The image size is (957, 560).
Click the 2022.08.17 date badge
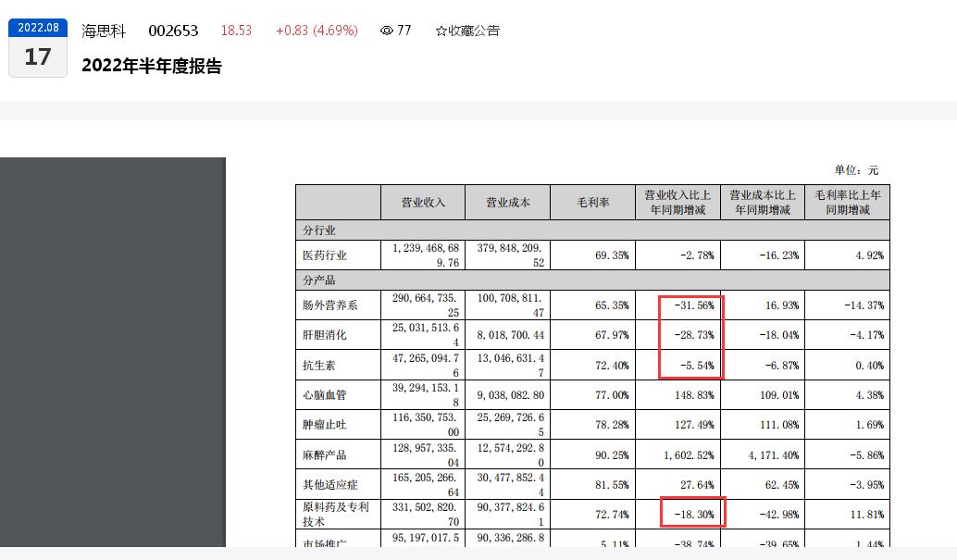click(x=37, y=42)
